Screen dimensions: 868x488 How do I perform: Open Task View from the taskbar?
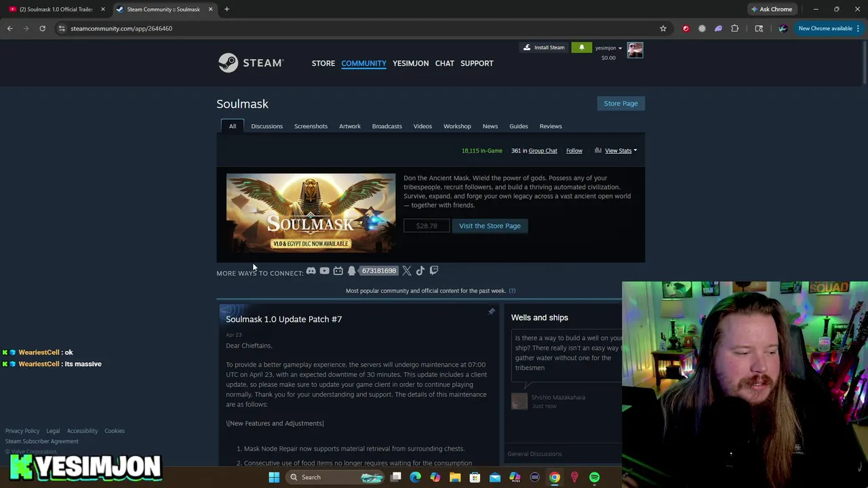[x=395, y=477]
